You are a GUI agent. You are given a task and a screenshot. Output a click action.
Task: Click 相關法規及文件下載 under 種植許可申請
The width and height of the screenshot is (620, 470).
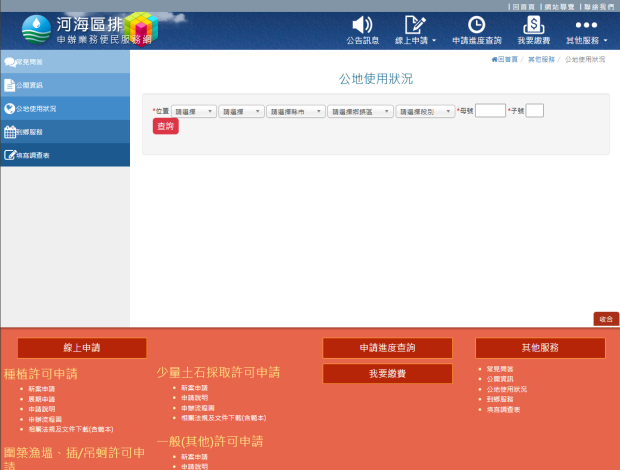[71, 429]
